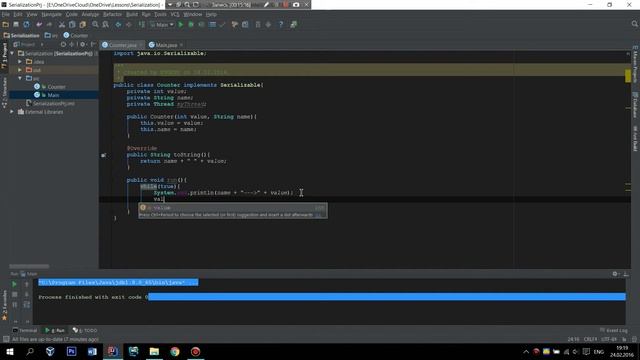Open the TODO tool window tab

(85, 330)
